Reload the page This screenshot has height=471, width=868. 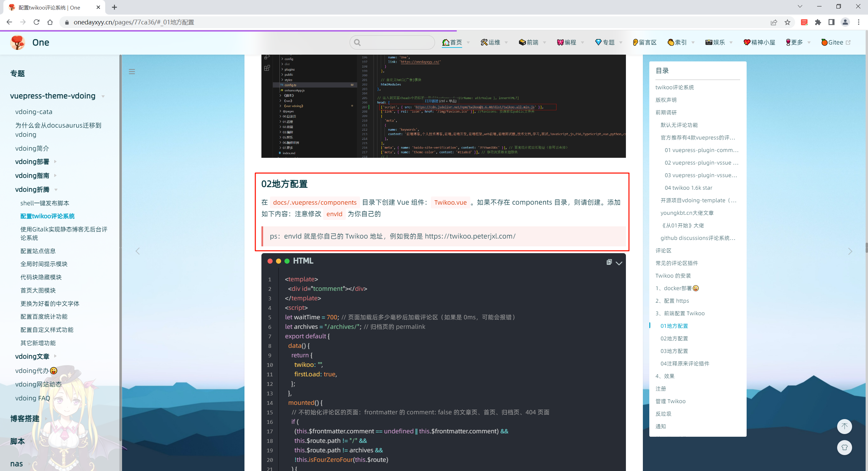pos(37,22)
